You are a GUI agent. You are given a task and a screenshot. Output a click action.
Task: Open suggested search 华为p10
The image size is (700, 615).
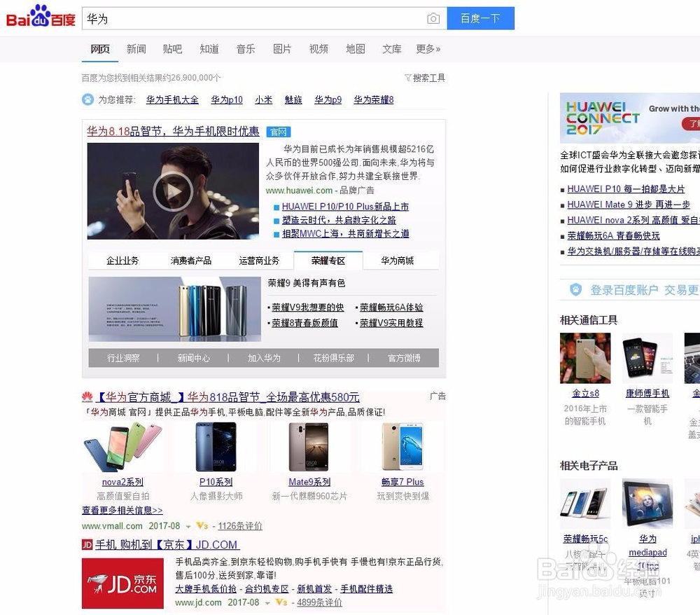[227, 99]
